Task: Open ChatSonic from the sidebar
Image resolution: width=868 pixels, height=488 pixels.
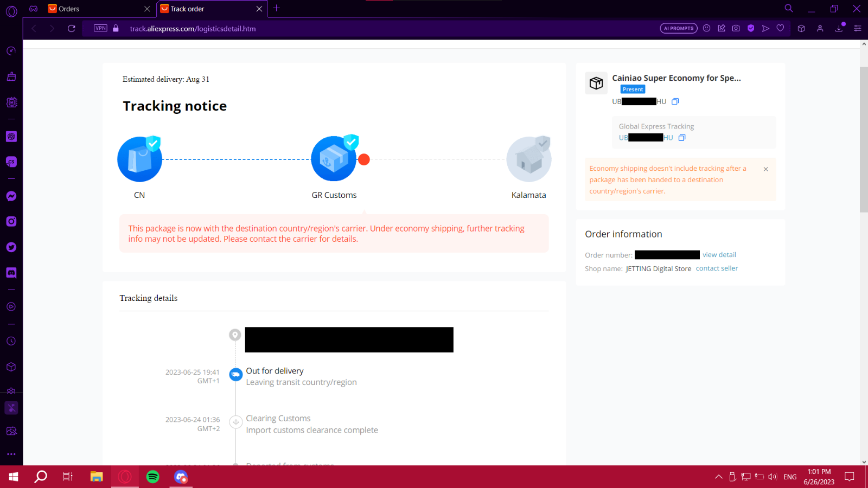Action: [11, 162]
